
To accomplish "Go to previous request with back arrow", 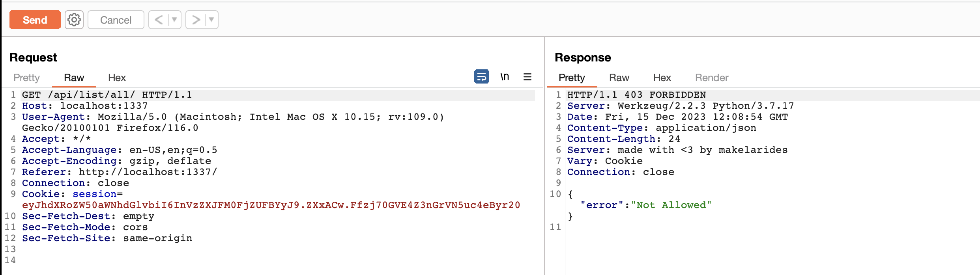I will click(x=159, y=20).
